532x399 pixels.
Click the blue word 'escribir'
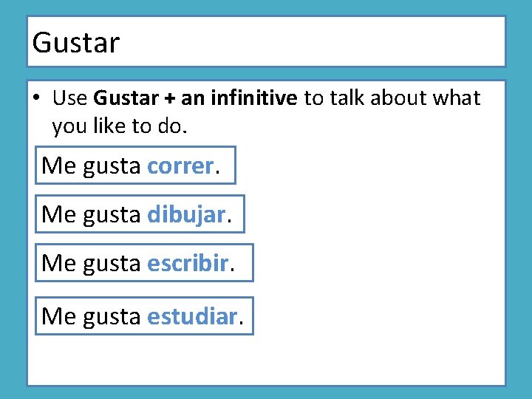coord(188,263)
